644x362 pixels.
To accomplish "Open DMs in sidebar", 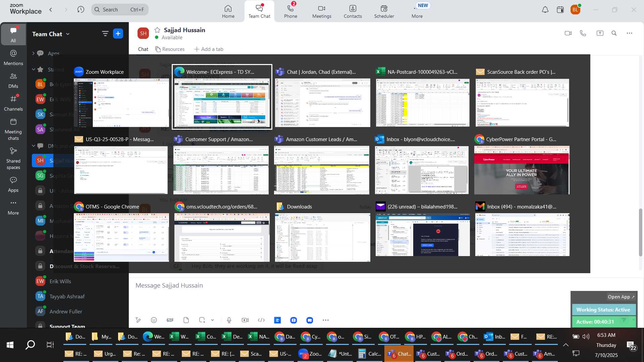I will [13, 80].
